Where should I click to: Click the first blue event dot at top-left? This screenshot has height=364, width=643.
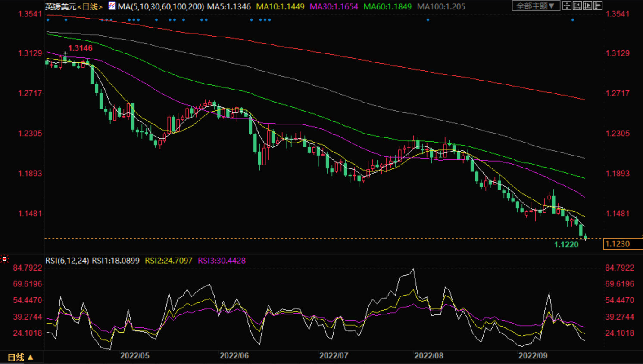point(48,20)
